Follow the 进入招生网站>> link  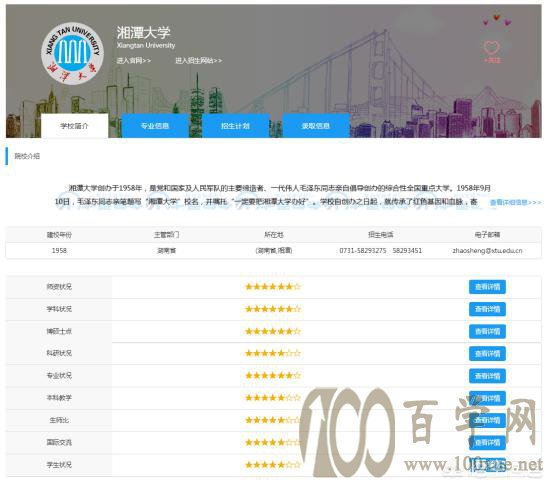pos(199,61)
